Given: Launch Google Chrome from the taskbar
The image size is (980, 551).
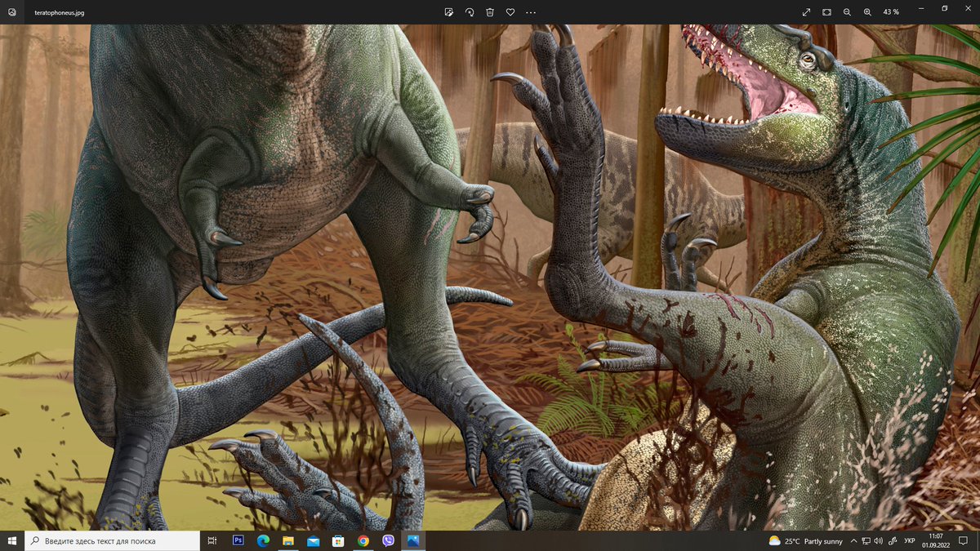Looking at the screenshot, I should coord(363,540).
